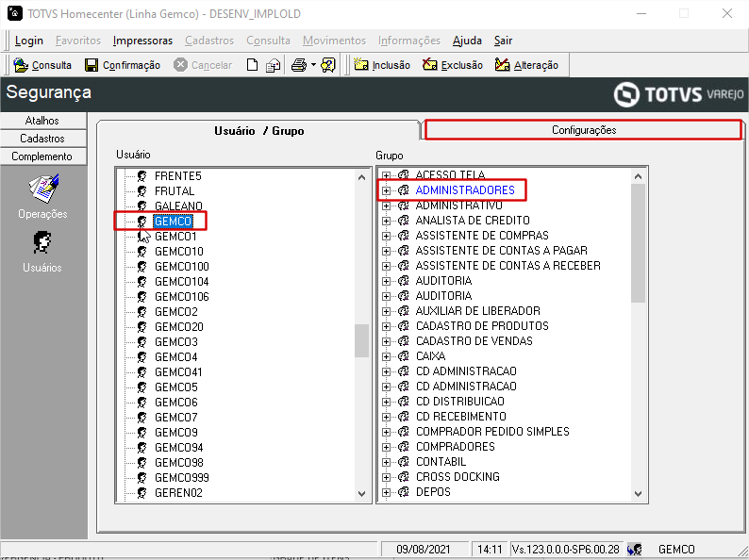Image resolution: width=749 pixels, height=560 pixels.
Task: Click the blank new document icon
Action: click(252, 65)
